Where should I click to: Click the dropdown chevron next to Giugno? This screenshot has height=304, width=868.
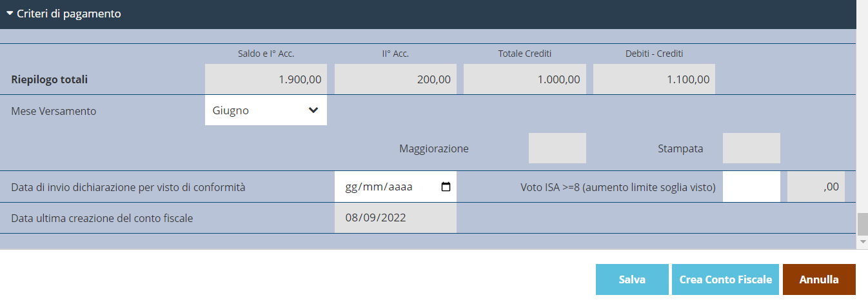313,110
